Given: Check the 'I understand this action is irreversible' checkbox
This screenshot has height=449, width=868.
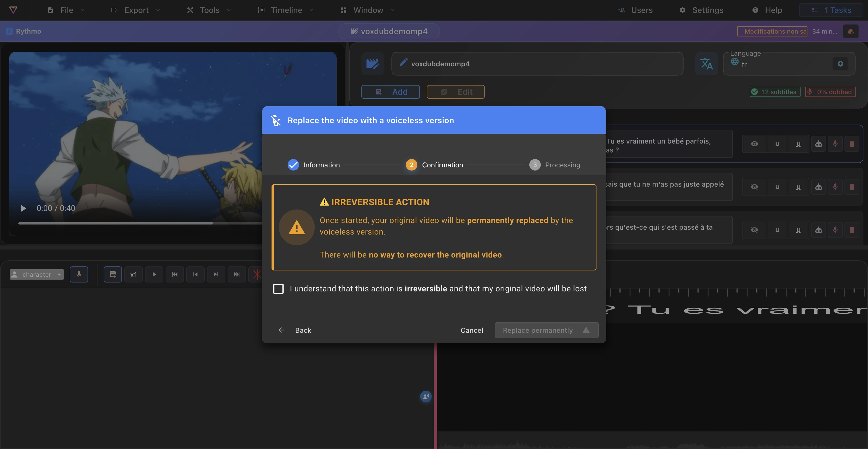Looking at the screenshot, I should pos(278,289).
